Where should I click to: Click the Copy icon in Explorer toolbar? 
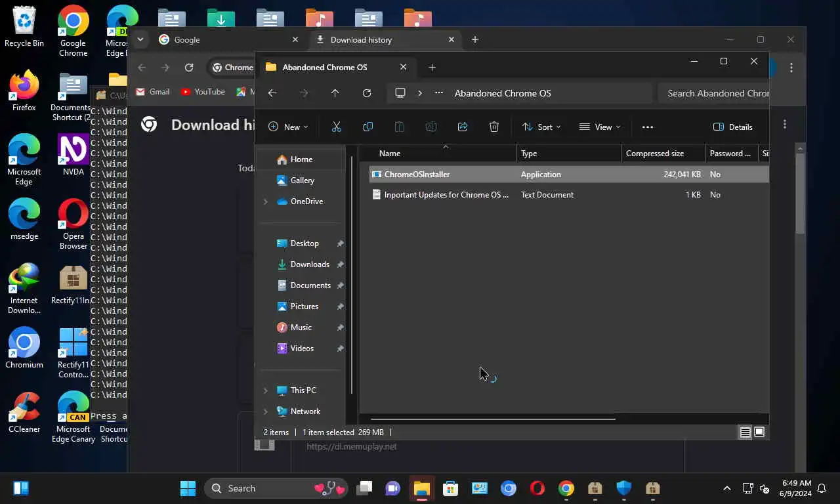(x=368, y=127)
